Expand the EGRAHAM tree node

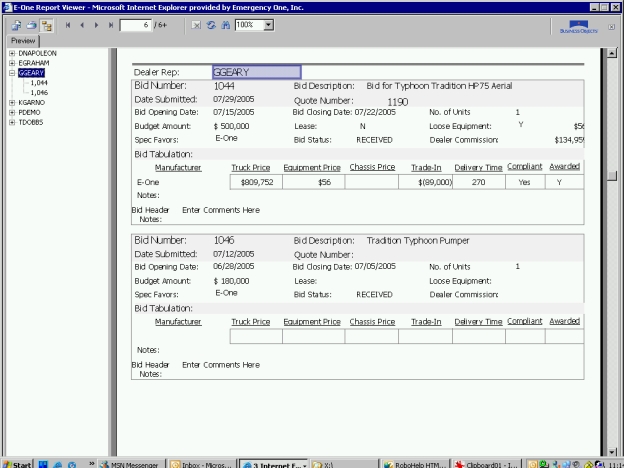tap(12, 63)
